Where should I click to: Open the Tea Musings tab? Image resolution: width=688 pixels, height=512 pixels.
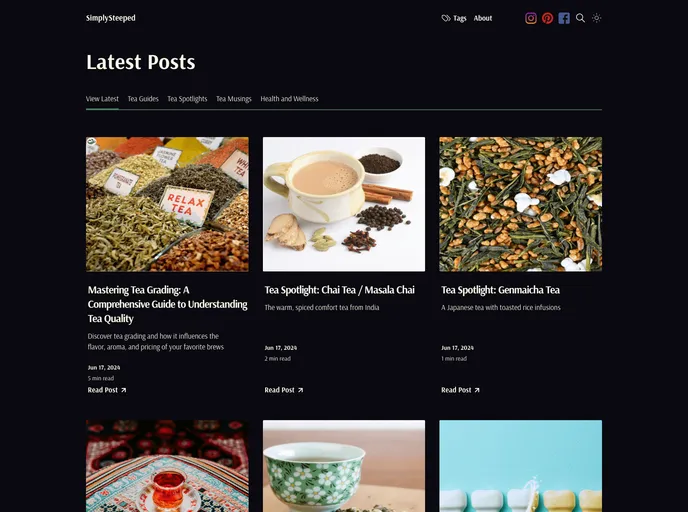233,99
